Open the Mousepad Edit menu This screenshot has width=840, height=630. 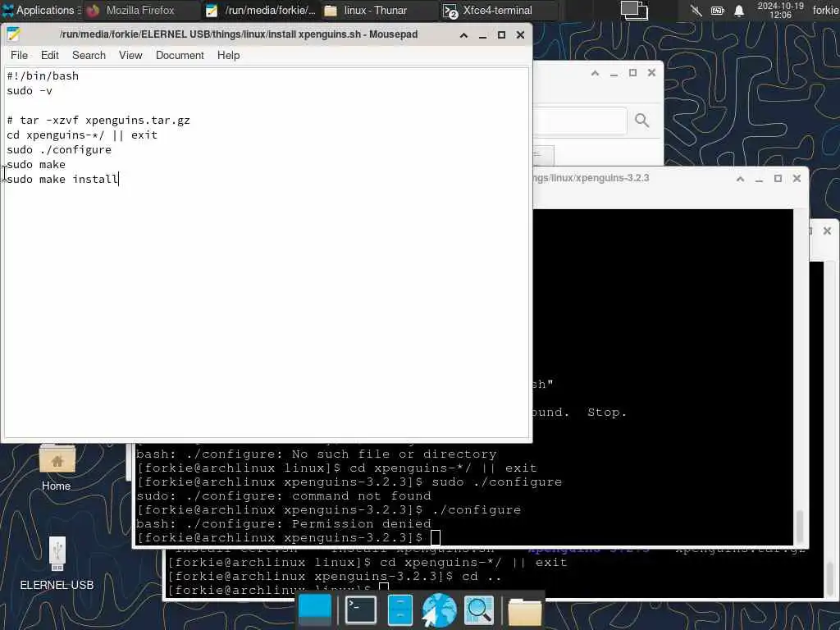click(x=50, y=55)
